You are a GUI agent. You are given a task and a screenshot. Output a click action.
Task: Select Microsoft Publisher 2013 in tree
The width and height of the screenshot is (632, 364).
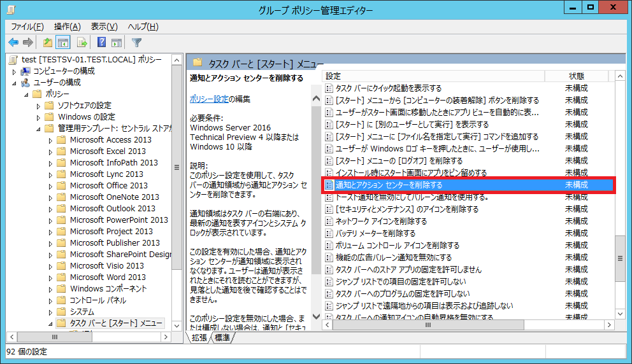(115, 243)
